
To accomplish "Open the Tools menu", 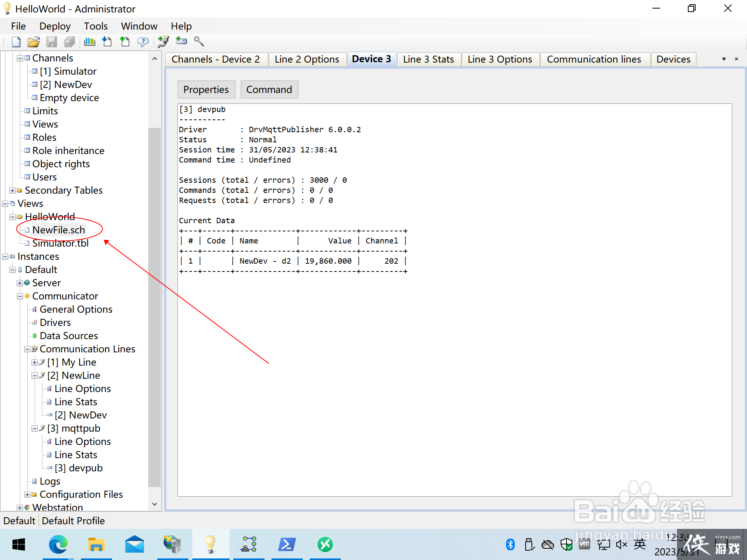I will tap(95, 26).
